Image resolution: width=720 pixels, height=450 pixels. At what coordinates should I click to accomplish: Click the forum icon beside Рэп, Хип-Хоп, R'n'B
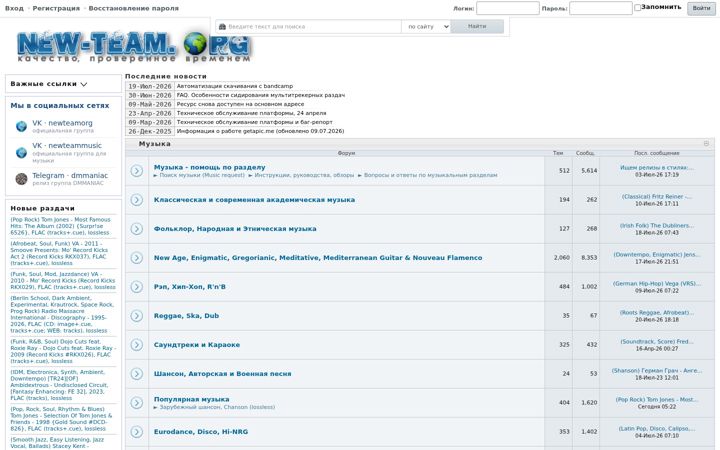(x=136, y=287)
